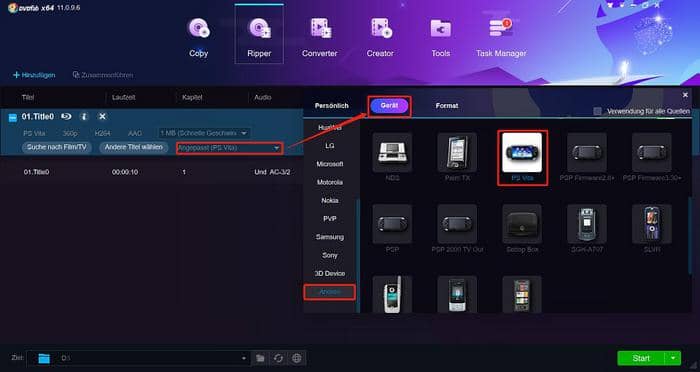Image resolution: width=700 pixels, height=372 pixels.
Task: Open the 1 MB output size dropdown
Action: [204, 133]
